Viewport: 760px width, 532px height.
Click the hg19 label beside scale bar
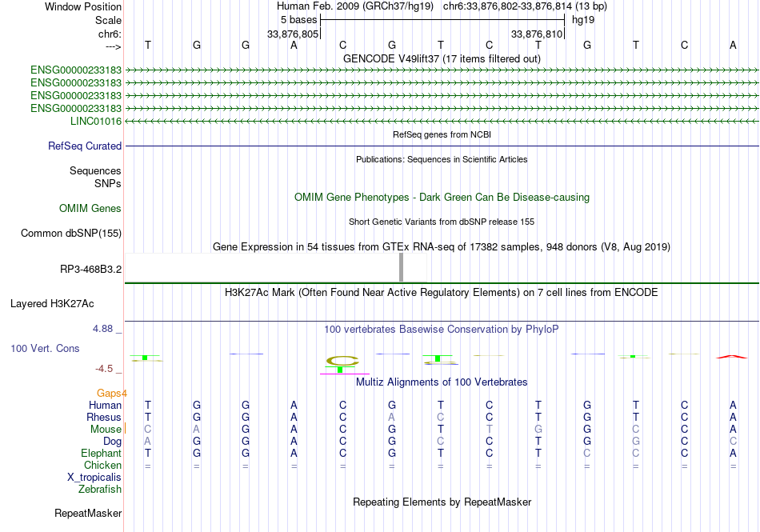pos(583,20)
